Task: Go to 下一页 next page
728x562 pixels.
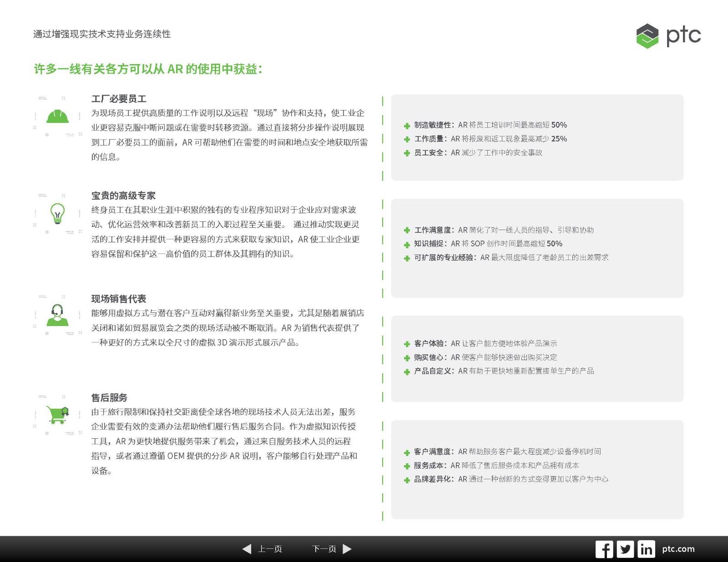Action: [324, 549]
